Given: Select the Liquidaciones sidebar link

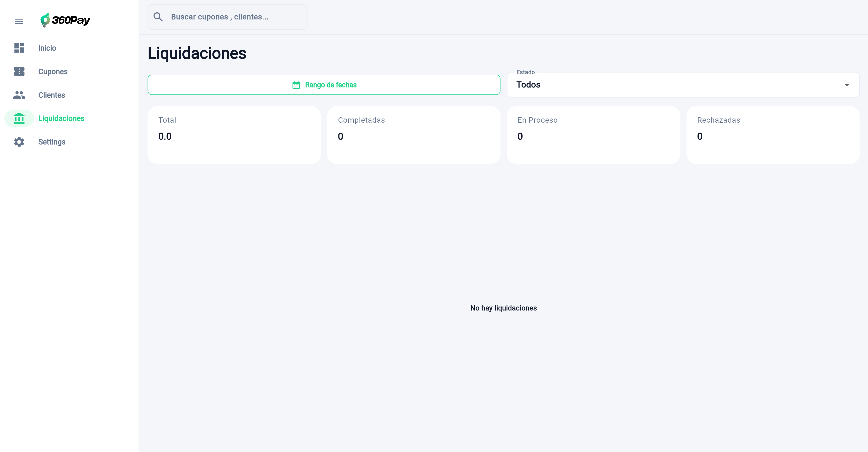Looking at the screenshot, I should (61, 119).
